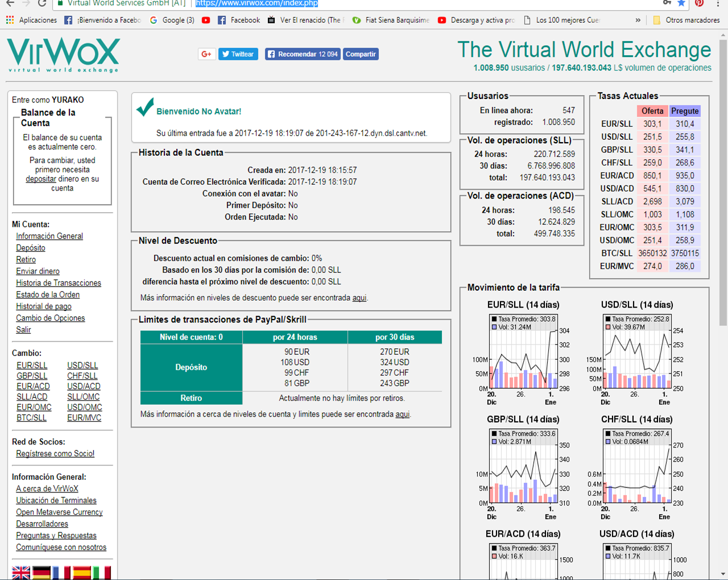Open the Desarrolladores link
Screen dimensions: 728x580
pos(42,524)
